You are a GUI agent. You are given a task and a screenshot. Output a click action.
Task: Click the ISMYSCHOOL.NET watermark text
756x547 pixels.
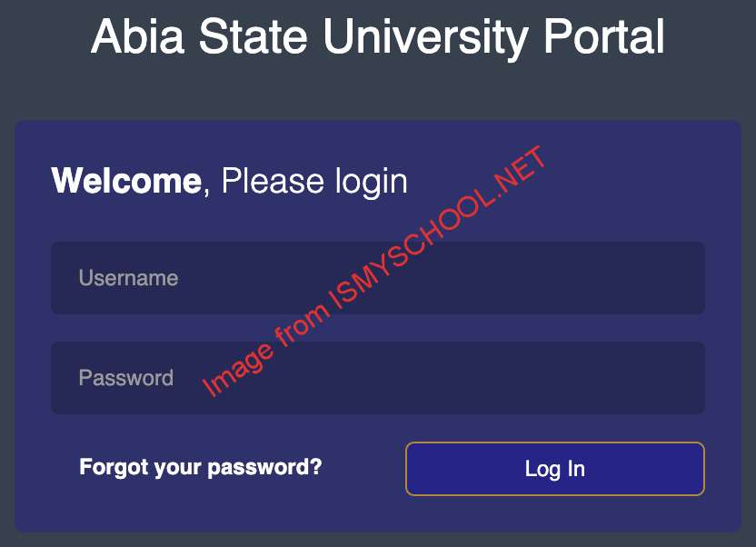(438, 226)
